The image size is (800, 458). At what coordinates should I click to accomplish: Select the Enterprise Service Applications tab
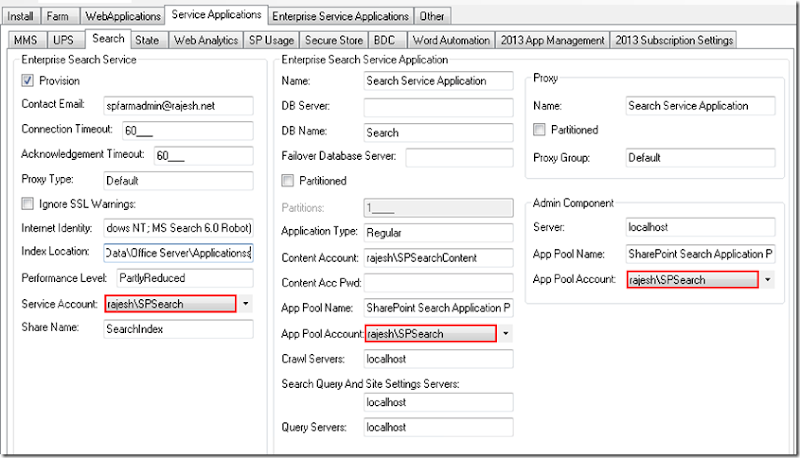coord(341,16)
